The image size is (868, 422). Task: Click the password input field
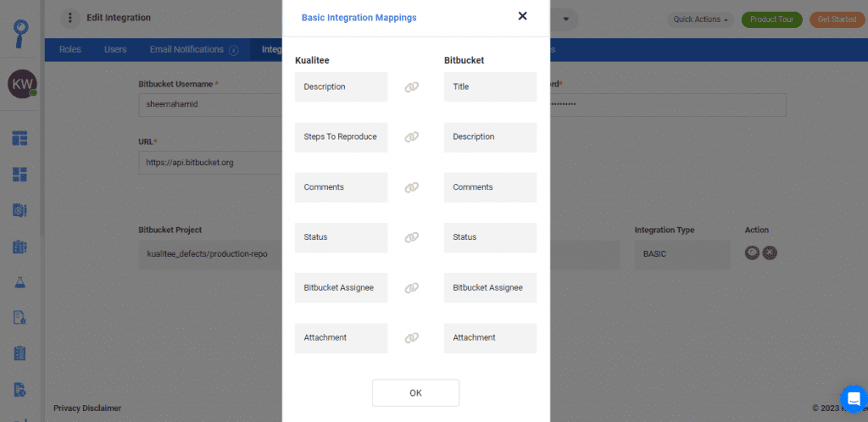668,104
